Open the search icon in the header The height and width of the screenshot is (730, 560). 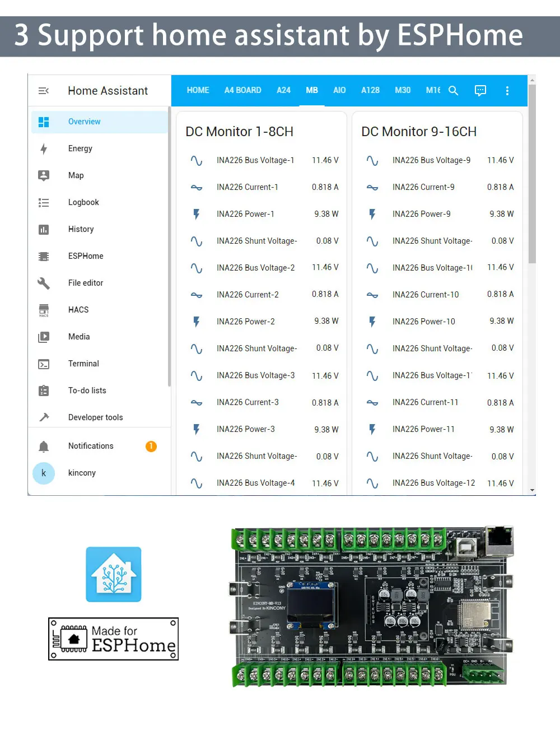pos(453,90)
